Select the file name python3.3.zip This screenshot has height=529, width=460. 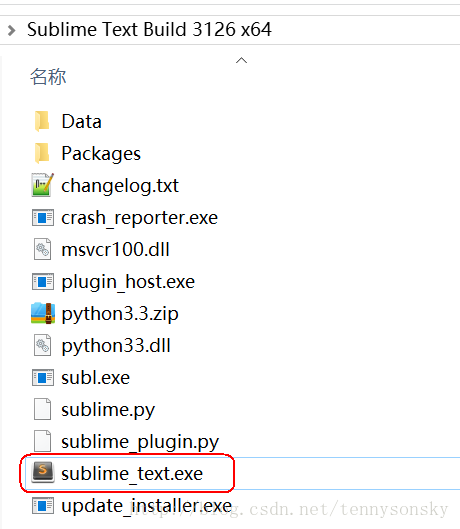(120, 314)
